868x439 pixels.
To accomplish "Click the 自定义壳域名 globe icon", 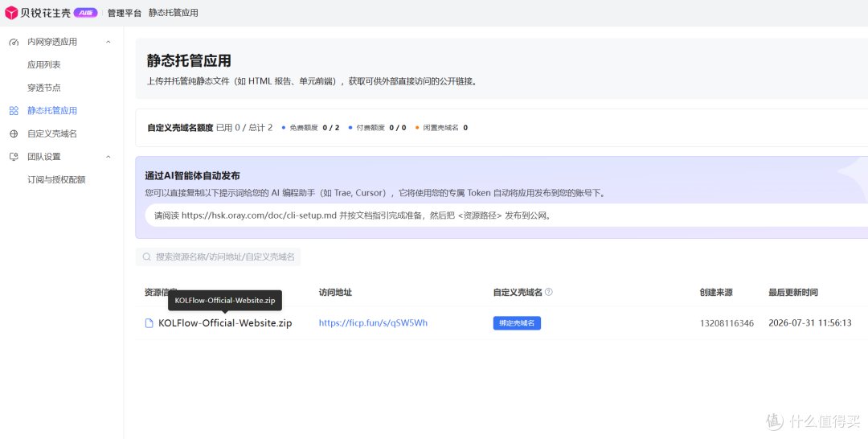I will 14,134.
